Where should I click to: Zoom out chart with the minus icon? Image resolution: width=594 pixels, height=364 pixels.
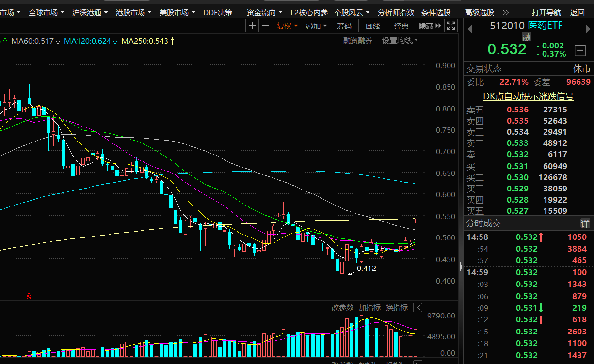265,26
